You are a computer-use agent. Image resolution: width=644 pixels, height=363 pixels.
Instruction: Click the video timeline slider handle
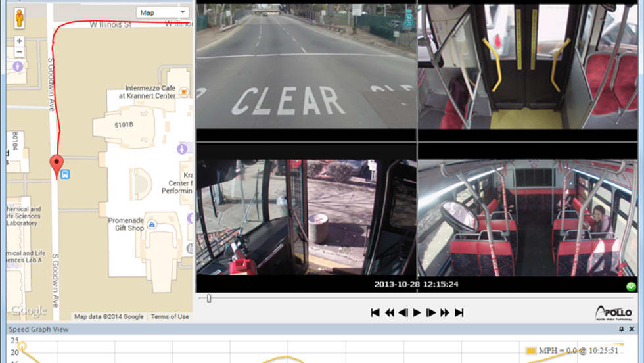(209, 299)
